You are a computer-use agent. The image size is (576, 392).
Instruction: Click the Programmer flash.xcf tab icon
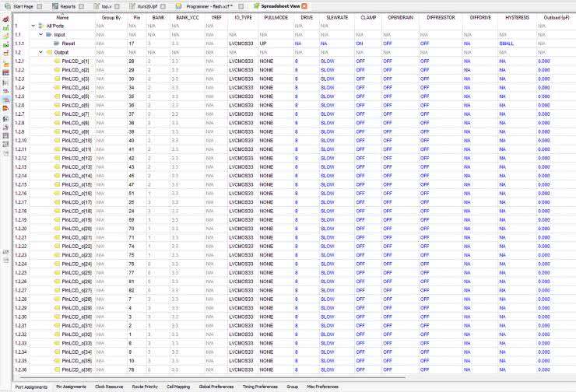tap(178, 5)
